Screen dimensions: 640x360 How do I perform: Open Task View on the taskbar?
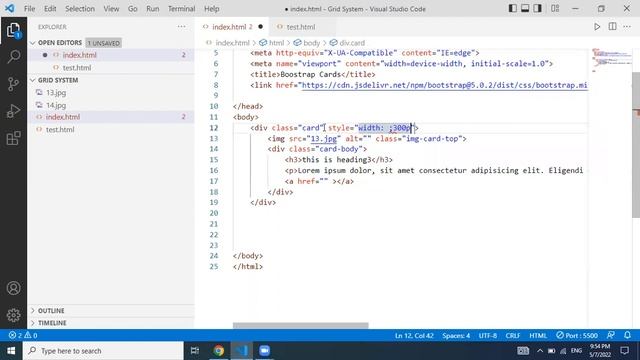point(195,351)
